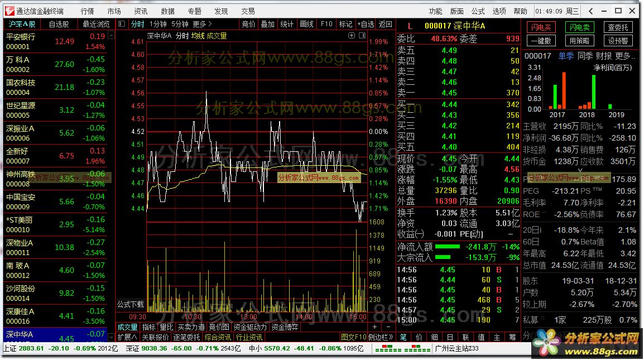Toggle the side list panel icon

click(122, 24)
